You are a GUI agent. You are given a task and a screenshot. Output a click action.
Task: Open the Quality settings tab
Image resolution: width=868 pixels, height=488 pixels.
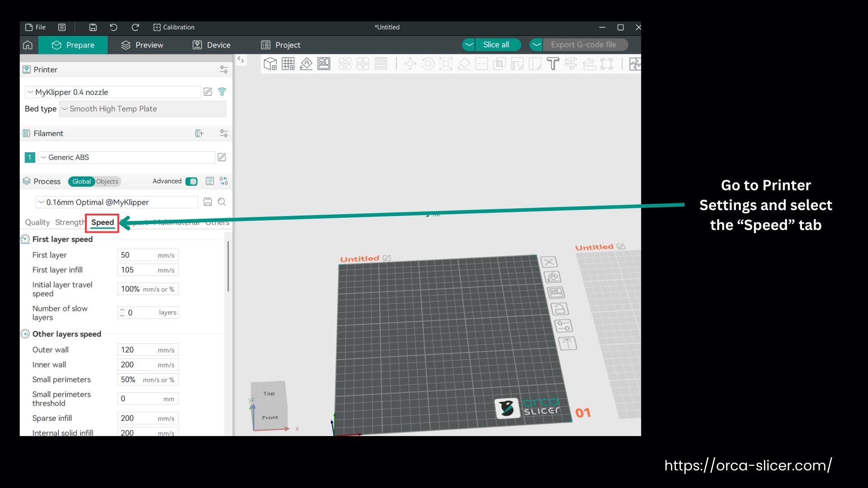coord(38,222)
